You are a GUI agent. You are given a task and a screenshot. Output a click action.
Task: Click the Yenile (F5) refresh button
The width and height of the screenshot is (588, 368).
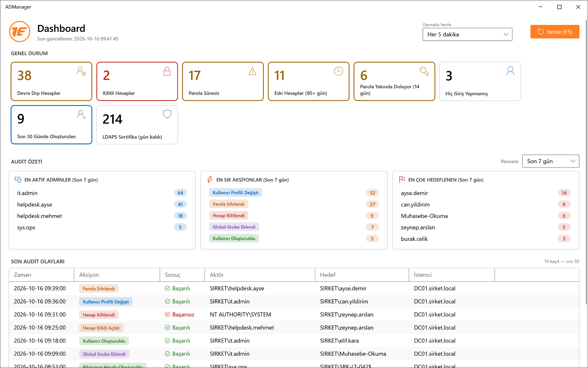(555, 32)
